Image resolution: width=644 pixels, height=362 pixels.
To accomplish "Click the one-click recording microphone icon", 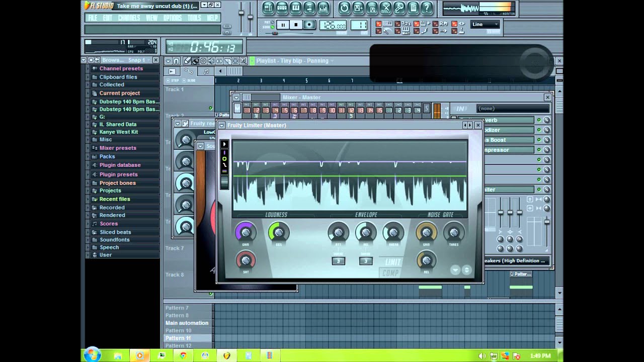I will point(399,8).
